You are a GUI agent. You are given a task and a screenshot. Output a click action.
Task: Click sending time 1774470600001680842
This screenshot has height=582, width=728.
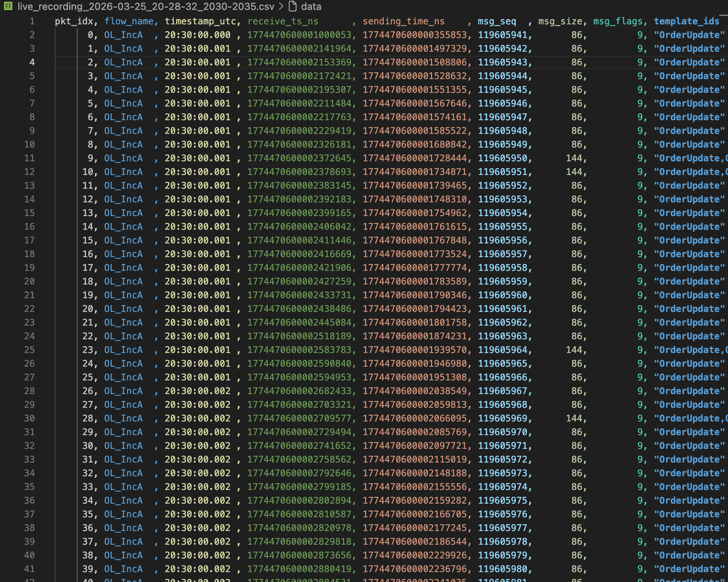[x=415, y=145]
